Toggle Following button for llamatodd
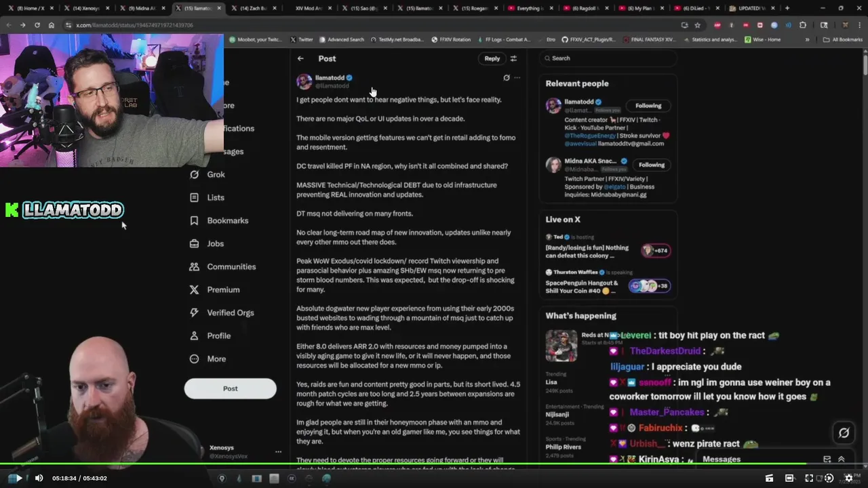 (648, 106)
